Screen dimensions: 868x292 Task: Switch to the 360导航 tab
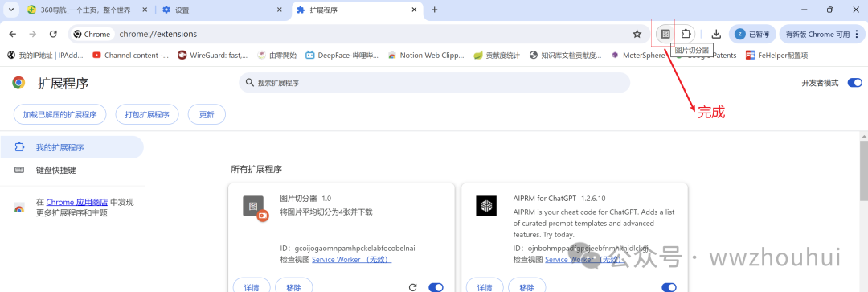pos(86,10)
